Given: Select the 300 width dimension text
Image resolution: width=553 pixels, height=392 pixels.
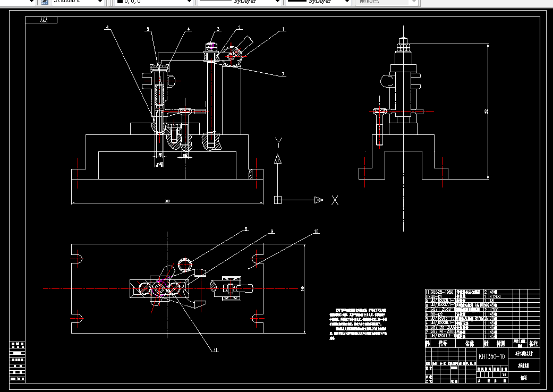Looking at the screenshot, I should pos(167,201).
